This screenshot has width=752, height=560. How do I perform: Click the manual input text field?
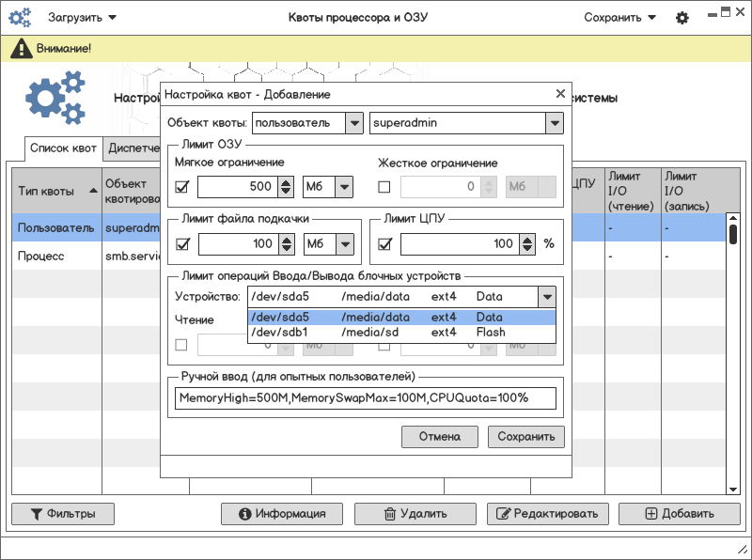point(365,398)
